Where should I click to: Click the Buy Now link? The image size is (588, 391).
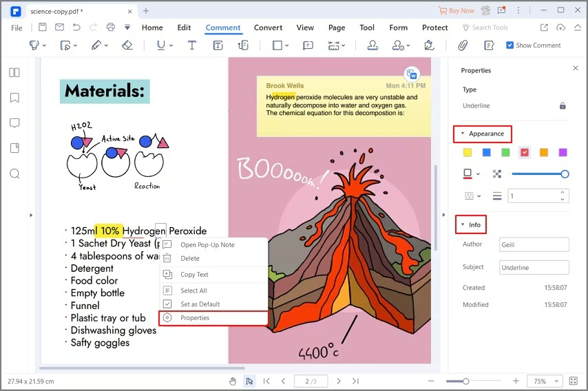(x=456, y=10)
